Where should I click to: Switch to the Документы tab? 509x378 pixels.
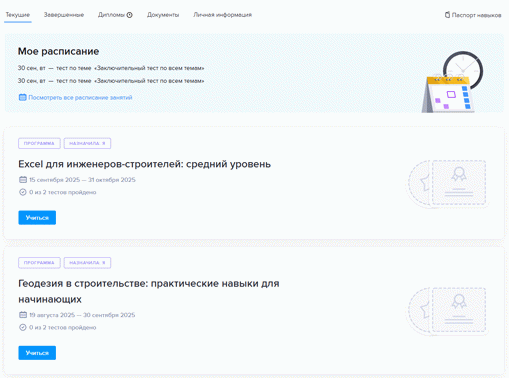tap(163, 15)
